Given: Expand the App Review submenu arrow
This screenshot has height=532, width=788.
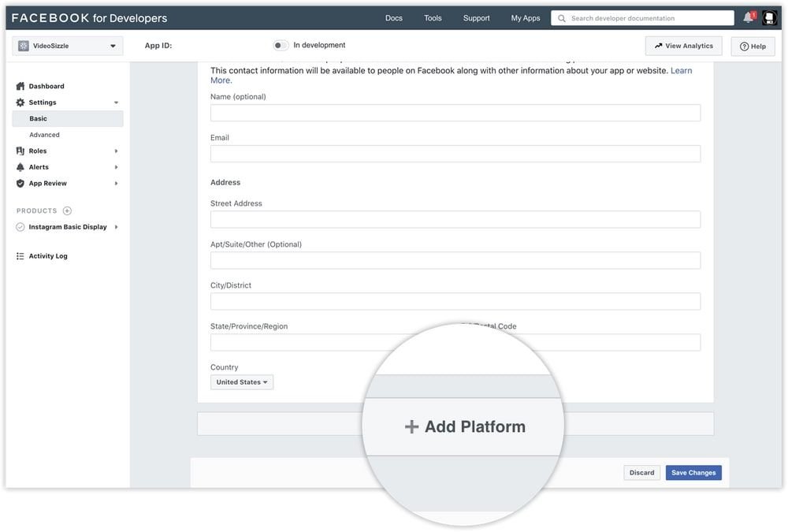Looking at the screenshot, I should pos(116,183).
